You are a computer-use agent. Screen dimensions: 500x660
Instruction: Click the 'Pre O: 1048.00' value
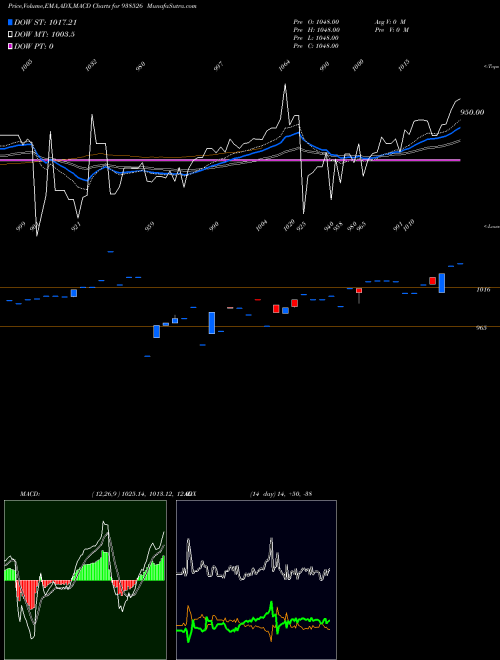[316, 22]
